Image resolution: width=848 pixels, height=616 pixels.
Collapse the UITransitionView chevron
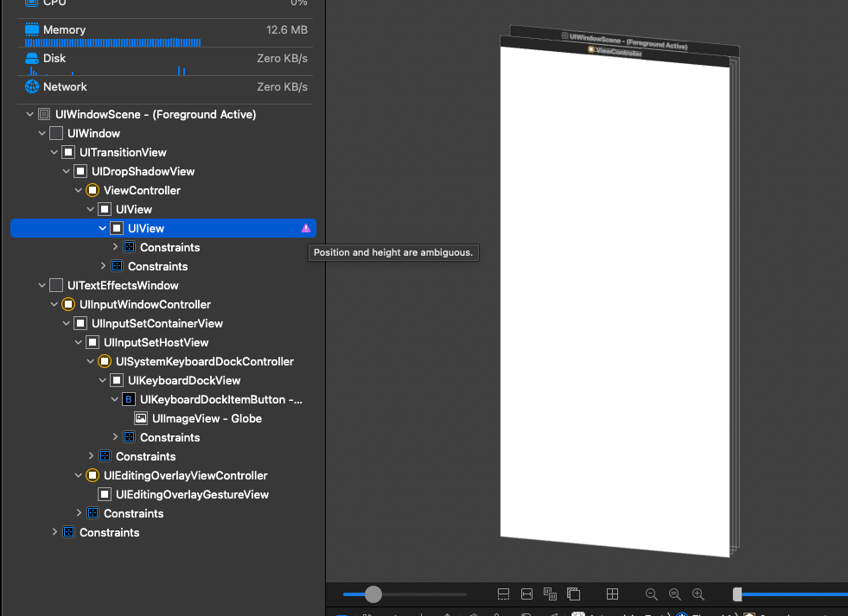[54, 152]
